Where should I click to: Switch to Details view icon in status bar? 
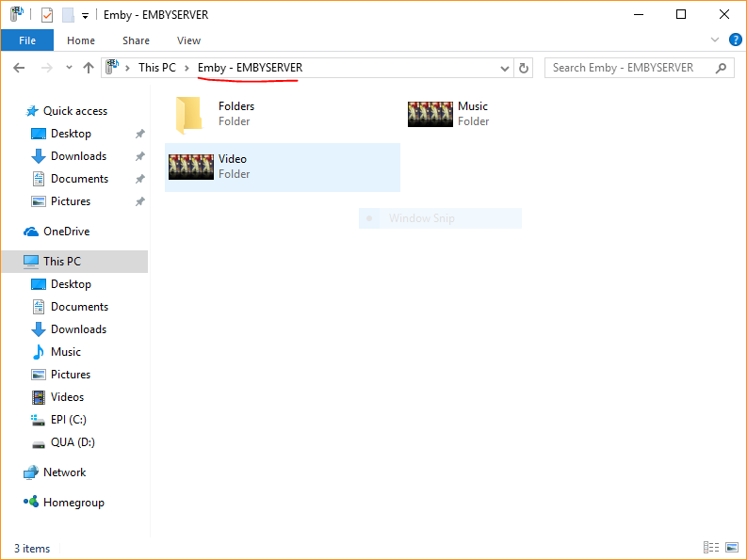(711, 548)
